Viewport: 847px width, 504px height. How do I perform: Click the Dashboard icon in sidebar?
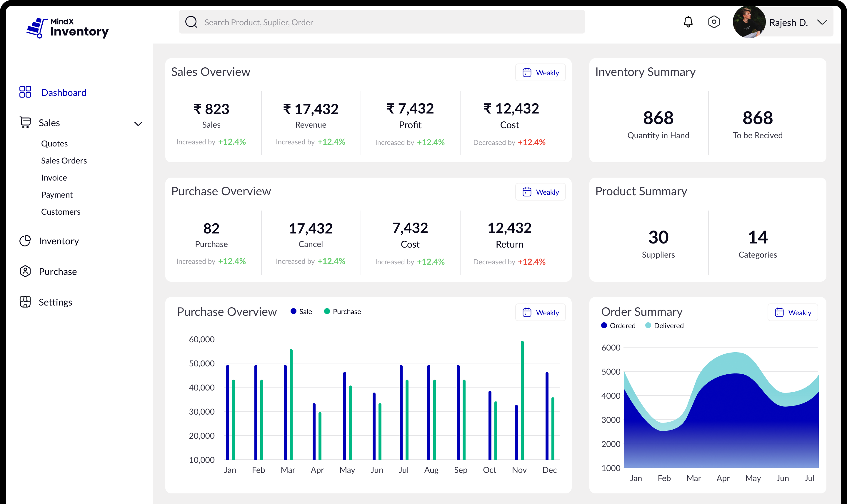(25, 92)
